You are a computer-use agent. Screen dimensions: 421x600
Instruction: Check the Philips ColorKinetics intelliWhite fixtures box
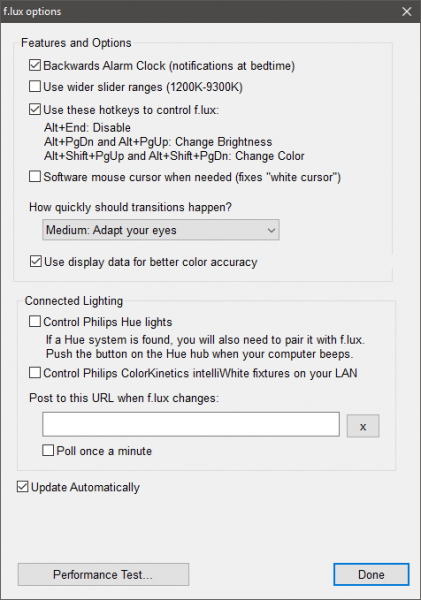tap(35, 373)
